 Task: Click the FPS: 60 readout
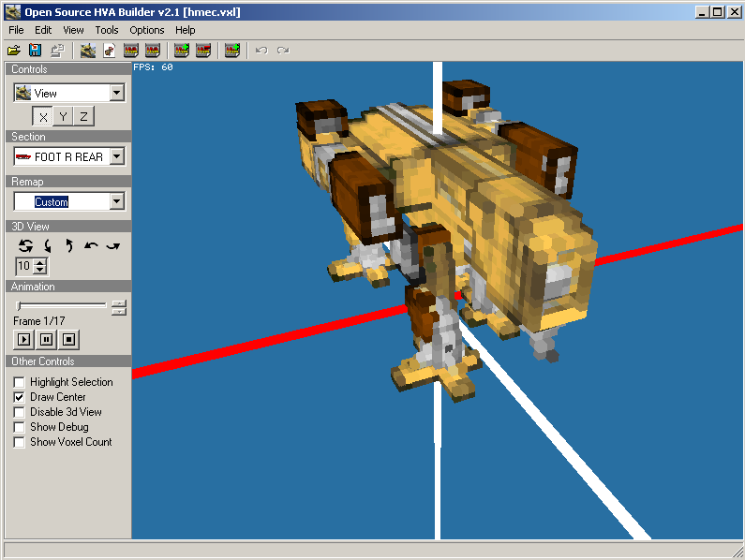[153, 67]
